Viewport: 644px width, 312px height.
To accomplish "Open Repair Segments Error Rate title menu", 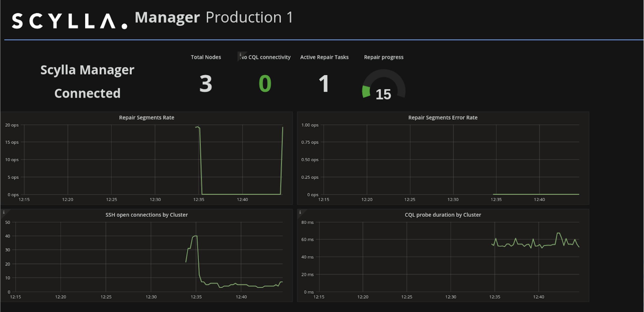I will click(443, 117).
